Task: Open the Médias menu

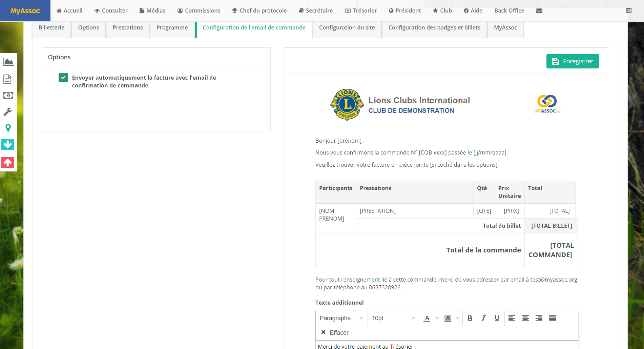Action: pyautogui.click(x=152, y=11)
